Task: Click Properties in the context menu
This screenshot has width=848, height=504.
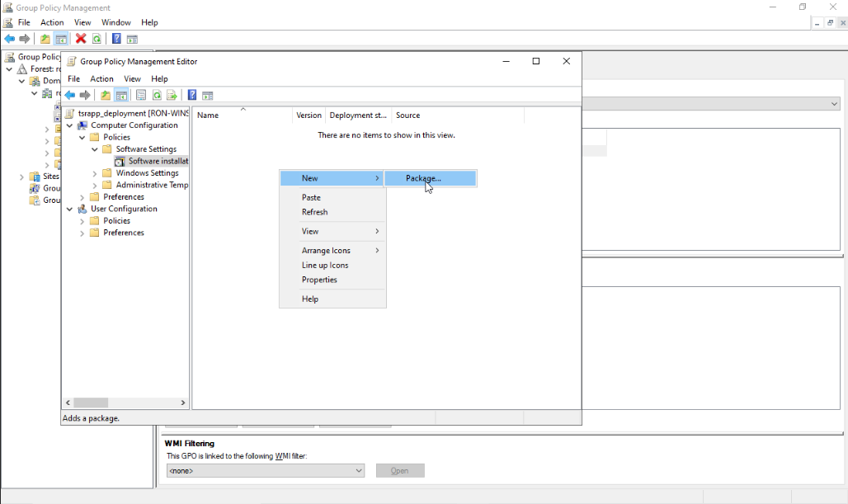Action: [319, 280]
